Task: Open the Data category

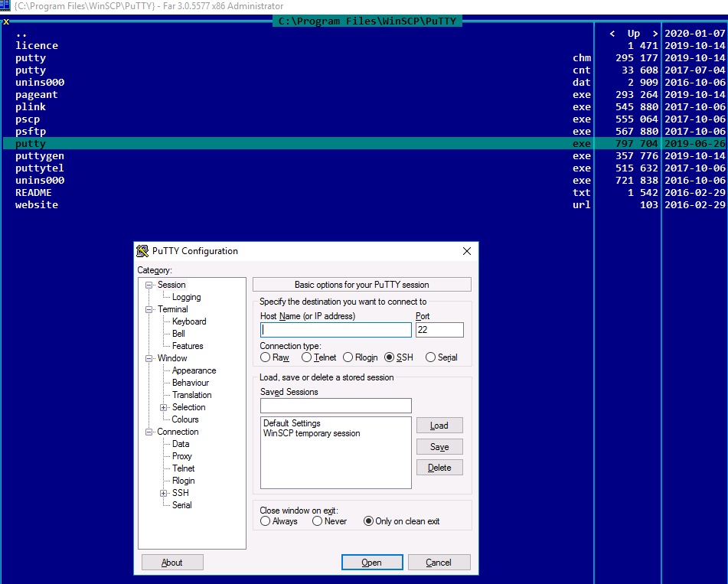Action: point(181,444)
